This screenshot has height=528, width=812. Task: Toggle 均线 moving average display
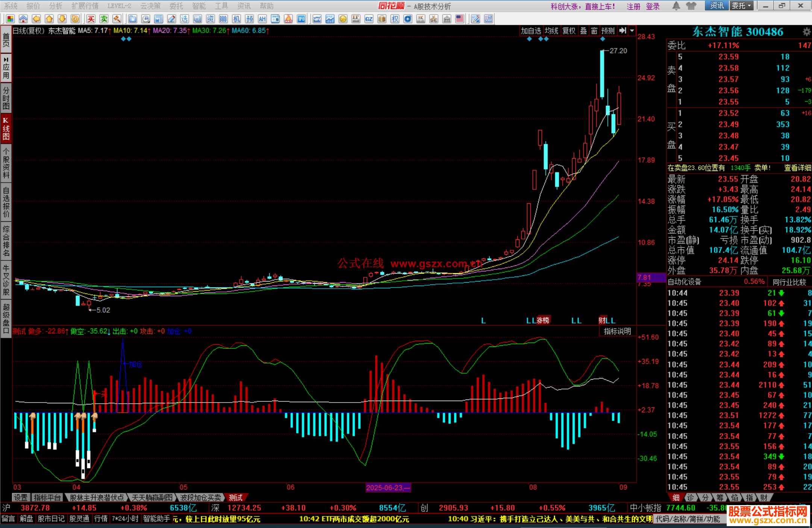(x=551, y=31)
